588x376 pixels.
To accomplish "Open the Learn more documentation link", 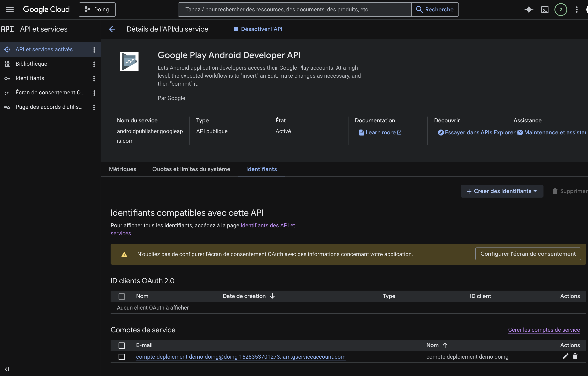I will pyautogui.click(x=380, y=132).
